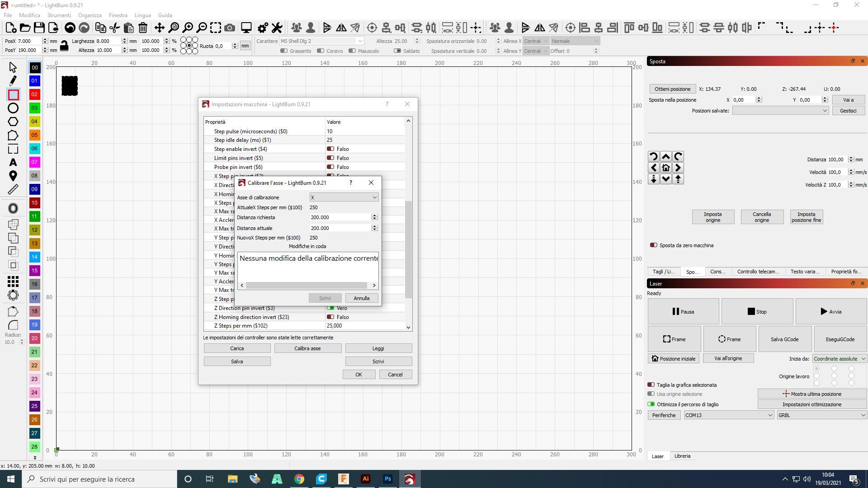Open the camera capture tool
Viewport: 868px width, 488px height.
coord(230,28)
